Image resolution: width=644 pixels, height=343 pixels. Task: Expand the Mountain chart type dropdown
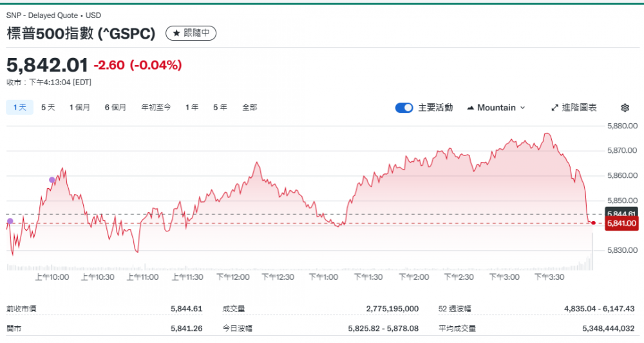pos(522,108)
